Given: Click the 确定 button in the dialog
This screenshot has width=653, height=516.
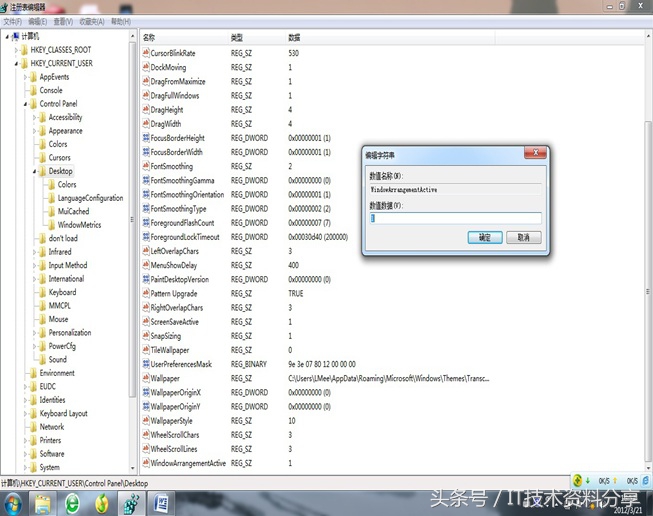Looking at the screenshot, I should point(484,238).
